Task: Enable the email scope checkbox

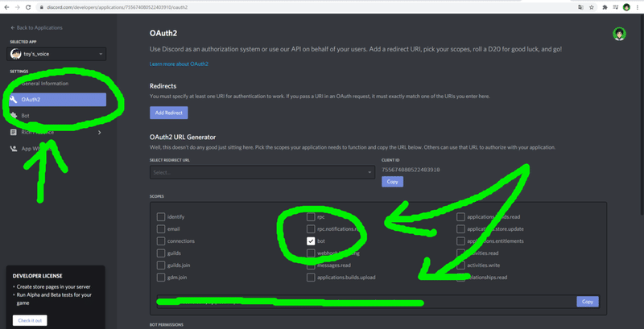Action: (160, 229)
